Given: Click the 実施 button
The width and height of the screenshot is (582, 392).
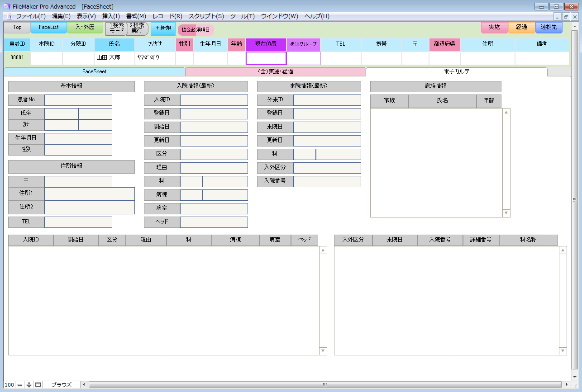Looking at the screenshot, I should [495, 28].
